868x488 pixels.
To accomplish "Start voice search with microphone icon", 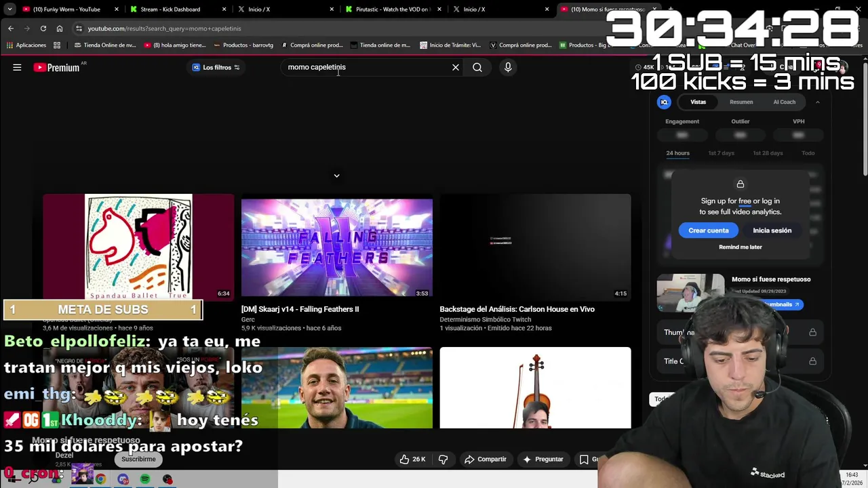I will (508, 67).
